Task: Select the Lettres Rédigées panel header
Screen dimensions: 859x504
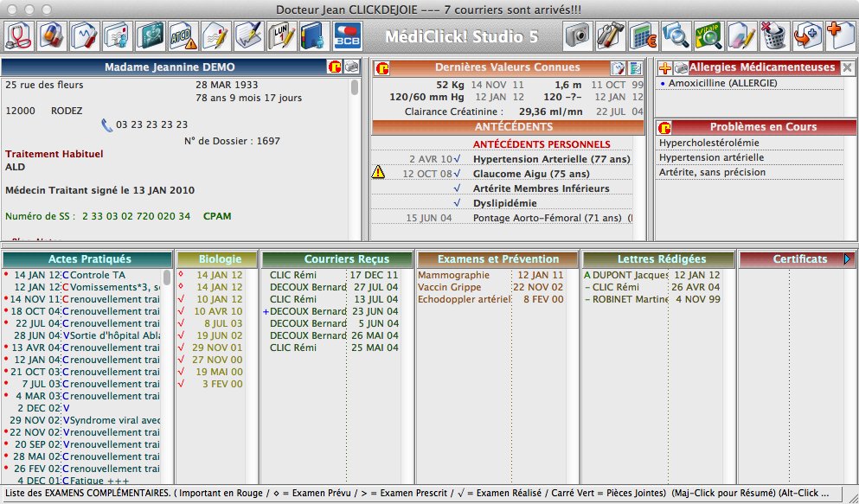Action: pyautogui.click(x=659, y=259)
